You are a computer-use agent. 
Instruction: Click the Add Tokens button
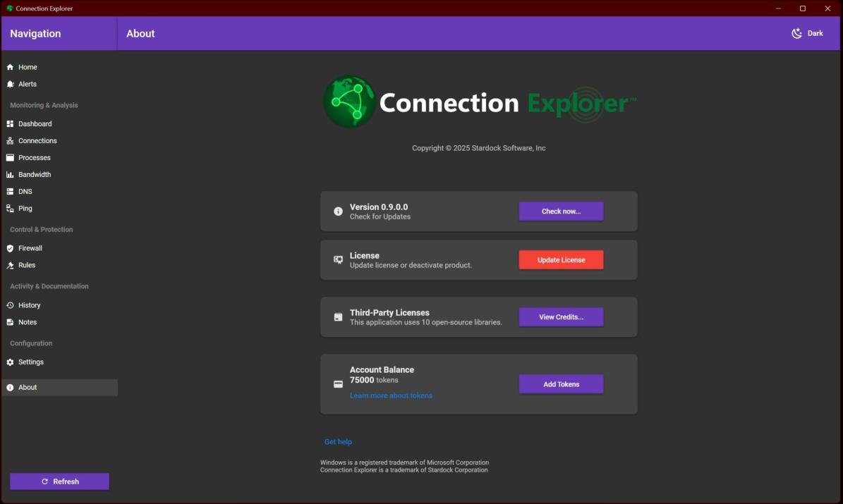pyautogui.click(x=561, y=384)
